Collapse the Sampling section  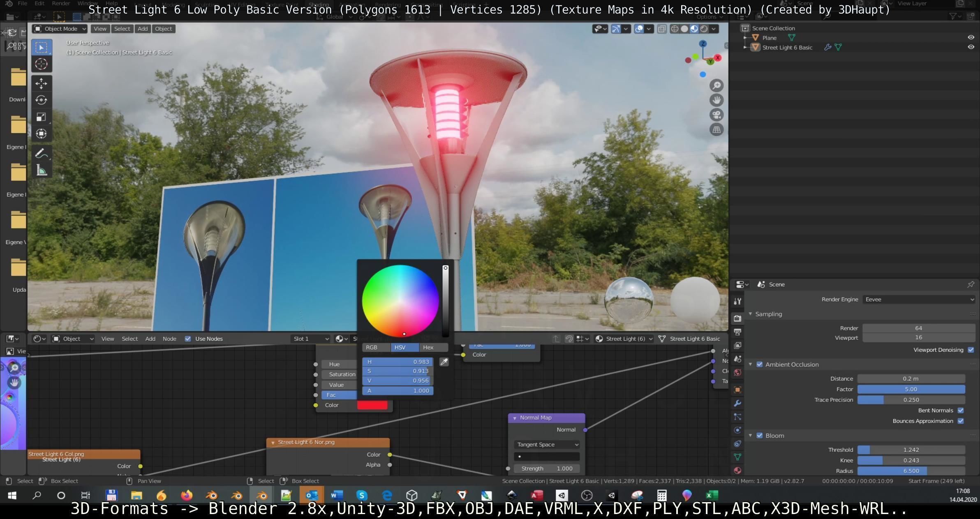click(750, 314)
